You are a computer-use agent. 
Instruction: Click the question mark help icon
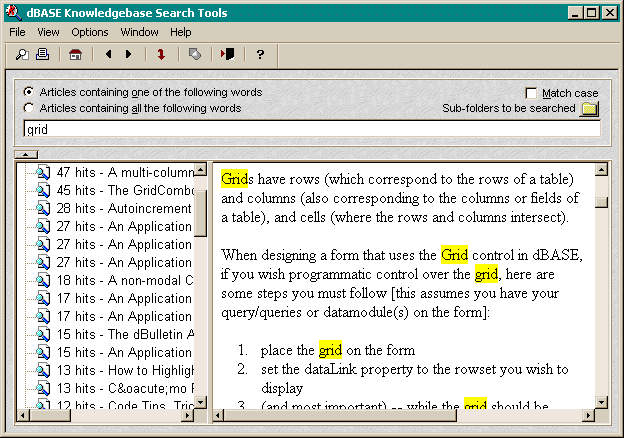(x=260, y=54)
